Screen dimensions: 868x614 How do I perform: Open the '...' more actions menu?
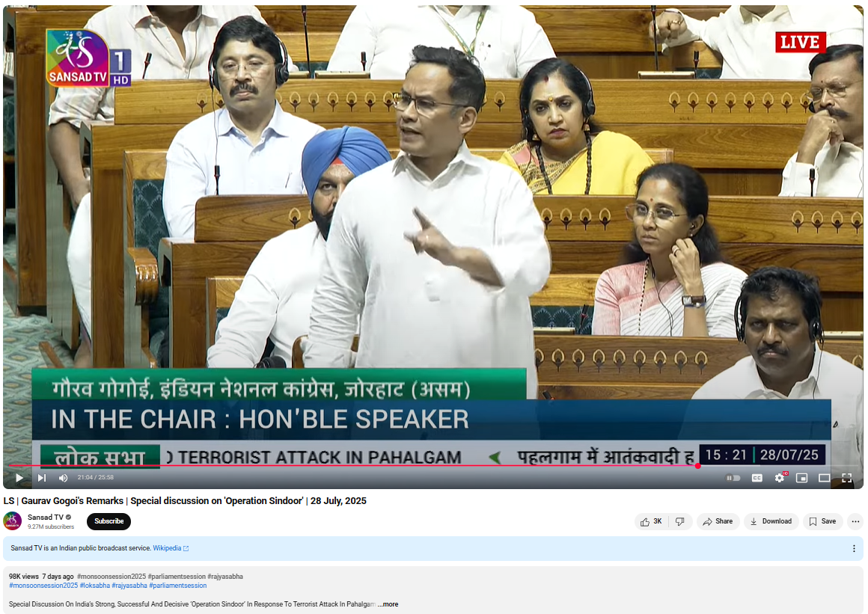855,521
